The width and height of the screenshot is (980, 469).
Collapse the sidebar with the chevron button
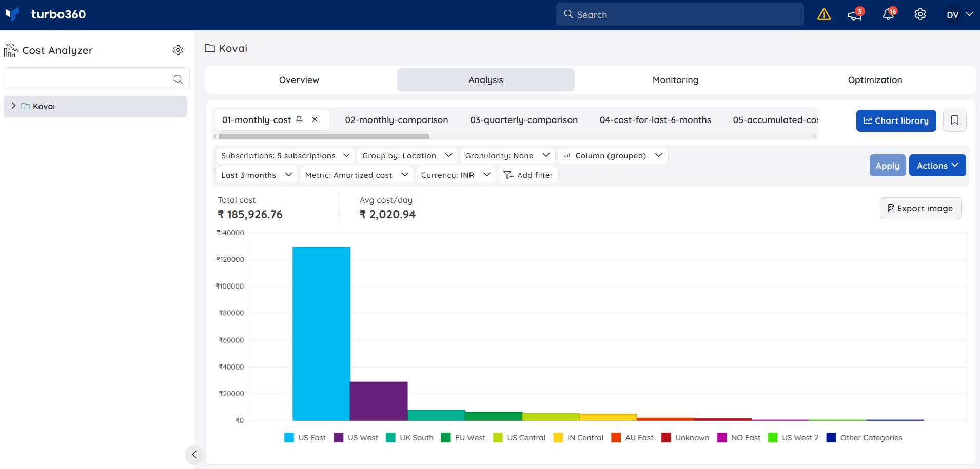click(194, 455)
